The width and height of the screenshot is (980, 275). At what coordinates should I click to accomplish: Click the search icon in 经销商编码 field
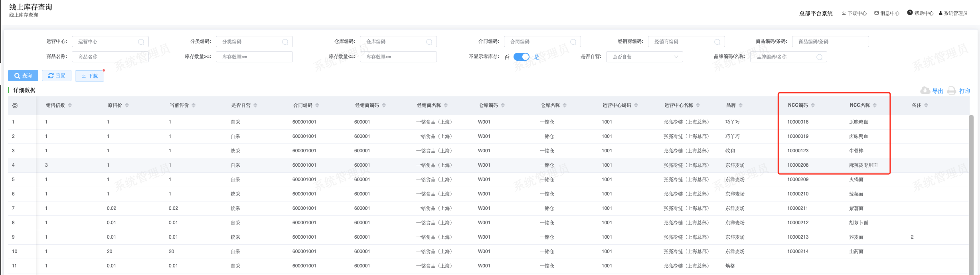point(717,42)
